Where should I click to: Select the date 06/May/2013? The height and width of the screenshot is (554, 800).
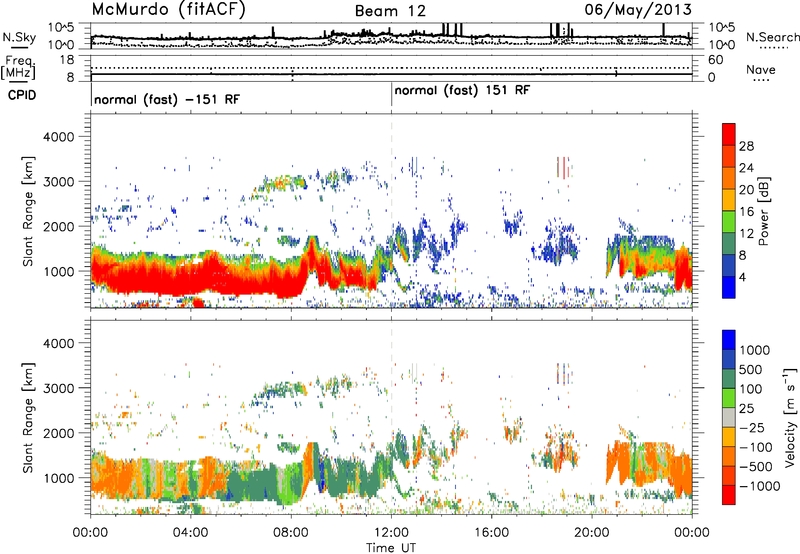[x=638, y=10]
